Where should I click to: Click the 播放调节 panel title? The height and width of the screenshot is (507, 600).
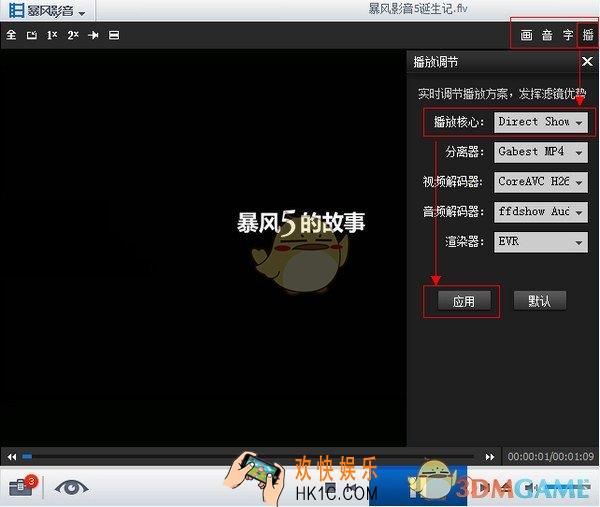[x=435, y=62]
